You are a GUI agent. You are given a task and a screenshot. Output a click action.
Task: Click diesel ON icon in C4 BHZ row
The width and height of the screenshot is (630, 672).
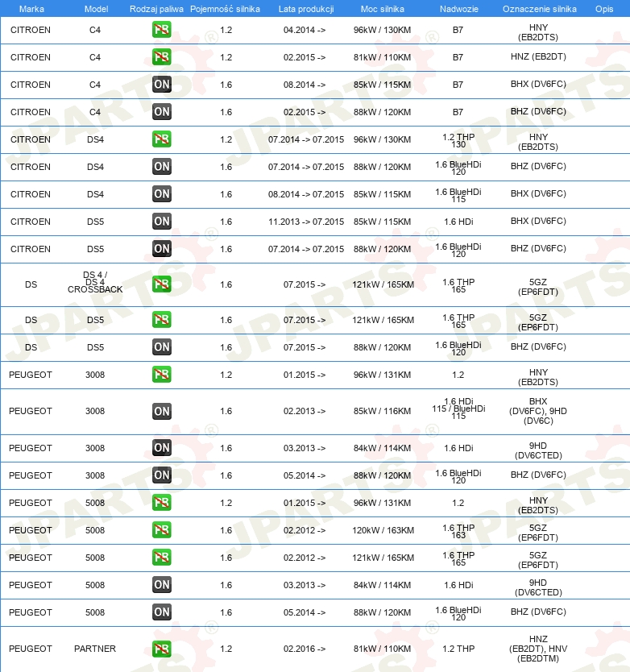pyautogui.click(x=162, y=112)
